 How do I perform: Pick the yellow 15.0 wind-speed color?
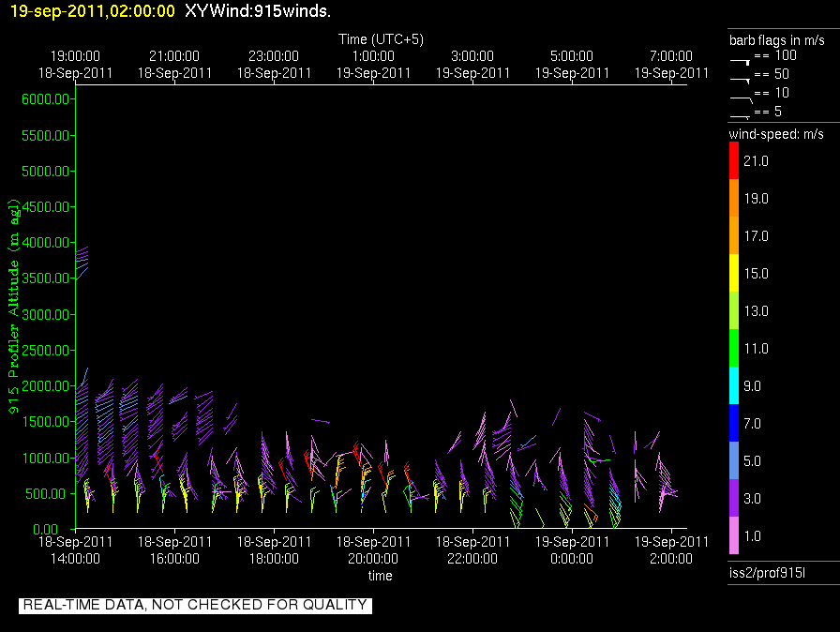(734, 274)
